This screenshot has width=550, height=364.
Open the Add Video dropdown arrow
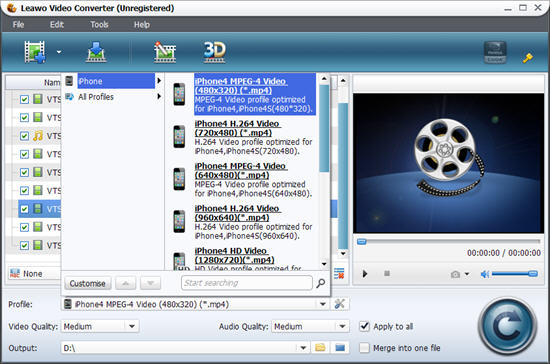(x=59, y=52)
